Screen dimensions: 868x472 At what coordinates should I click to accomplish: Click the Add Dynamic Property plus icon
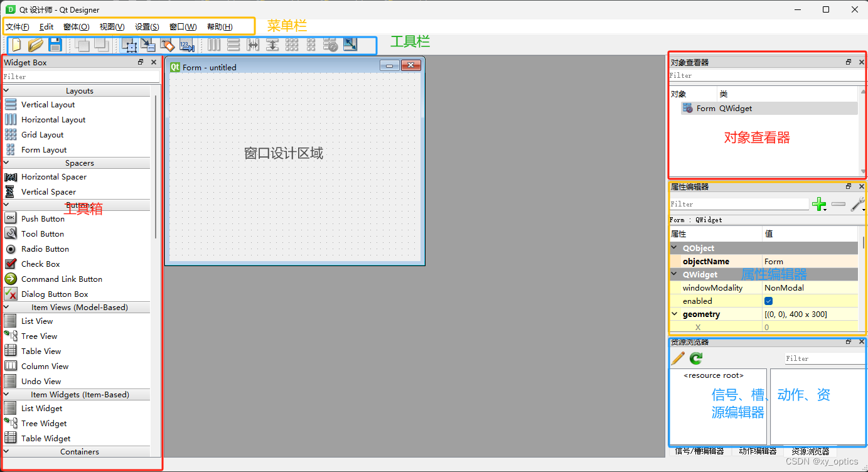(820, 204)
